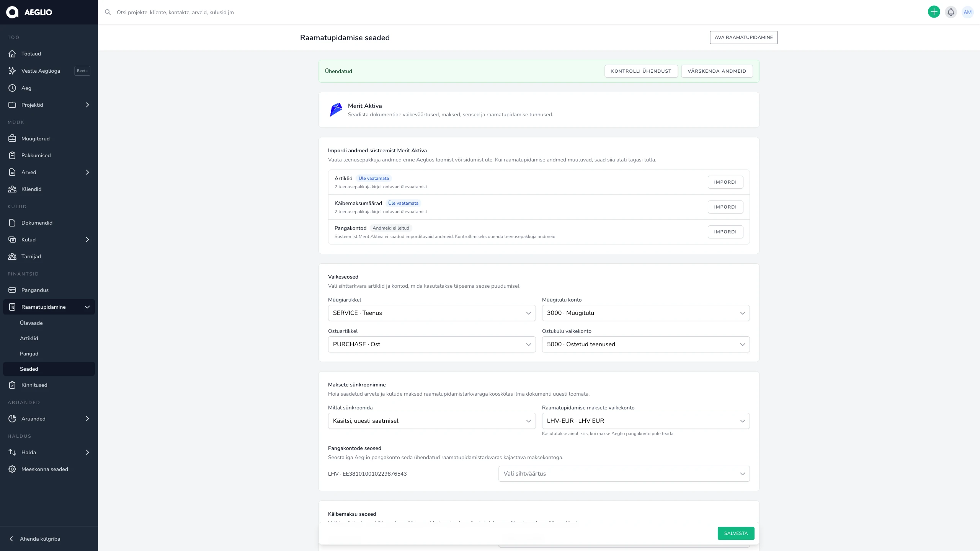Viewport: 980px width, 551px height.
Task: Click the Müügitorud briefcase icon
Action: [12, 139]
